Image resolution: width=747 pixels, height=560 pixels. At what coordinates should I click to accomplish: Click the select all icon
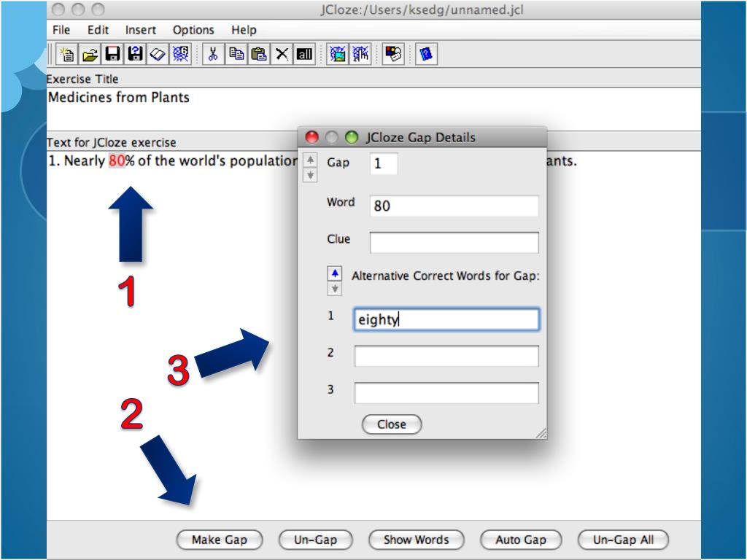pos(304,54)
